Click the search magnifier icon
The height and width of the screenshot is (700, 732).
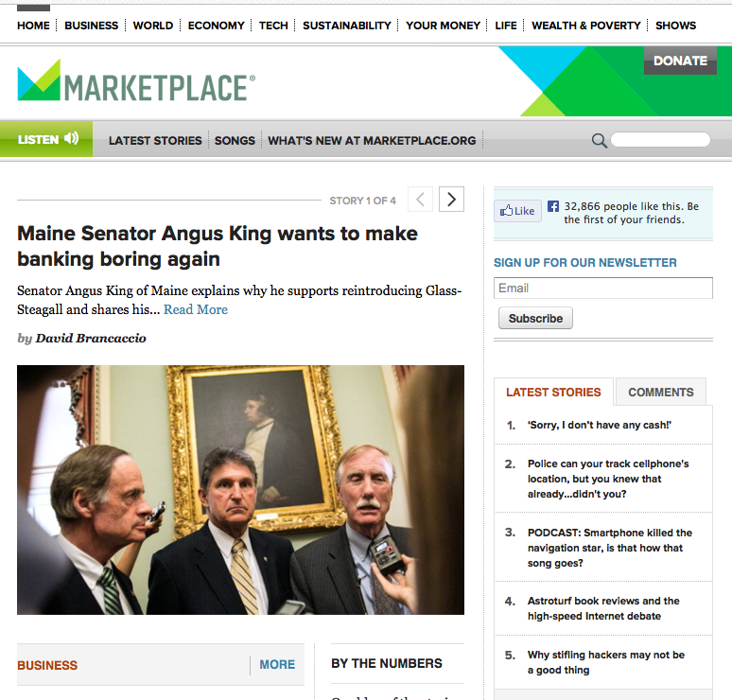(600, 141)
